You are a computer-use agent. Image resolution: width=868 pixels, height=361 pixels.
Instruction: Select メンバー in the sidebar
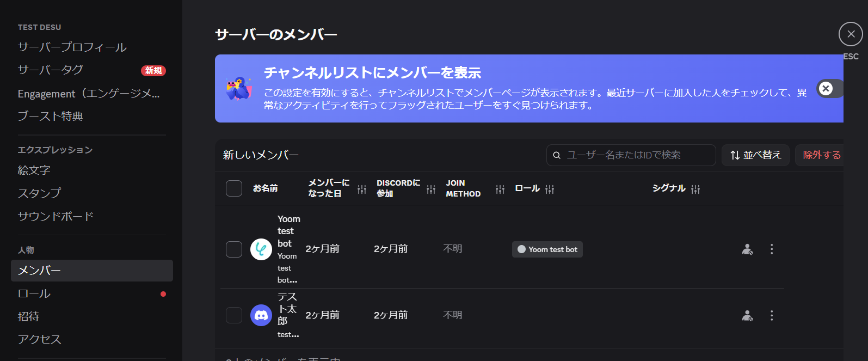[92, 271]
